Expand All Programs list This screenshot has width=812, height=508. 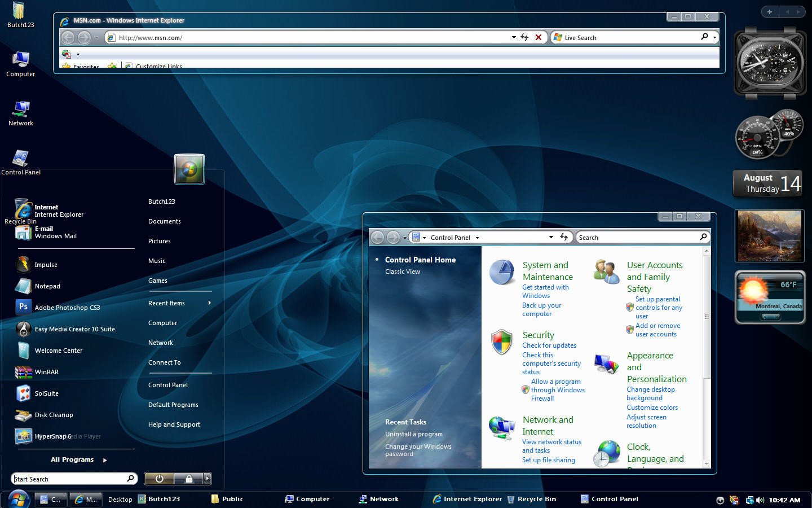(x=78, y=459)
